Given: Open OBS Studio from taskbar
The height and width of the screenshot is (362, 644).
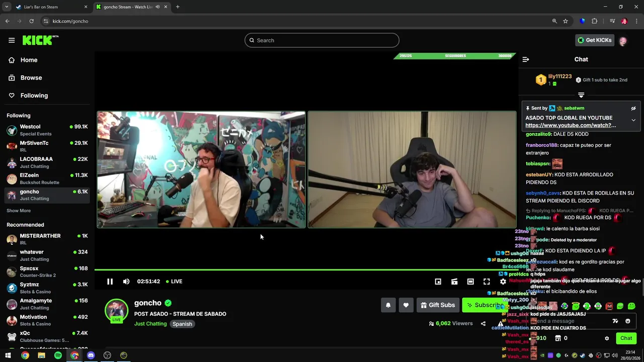Looking at the screenshot, I should point(107,355).
